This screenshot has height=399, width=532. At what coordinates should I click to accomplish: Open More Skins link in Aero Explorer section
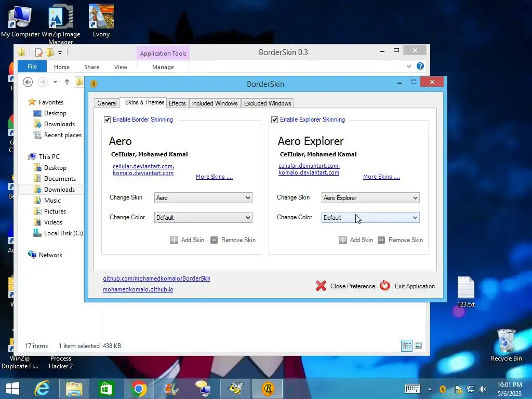381,177
